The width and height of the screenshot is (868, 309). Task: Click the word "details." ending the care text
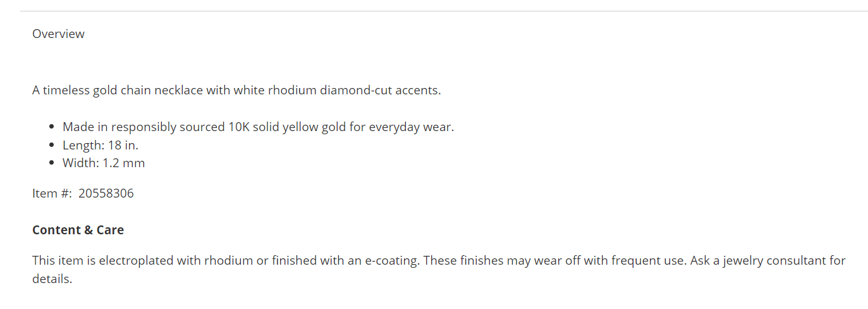pos(52,278)
